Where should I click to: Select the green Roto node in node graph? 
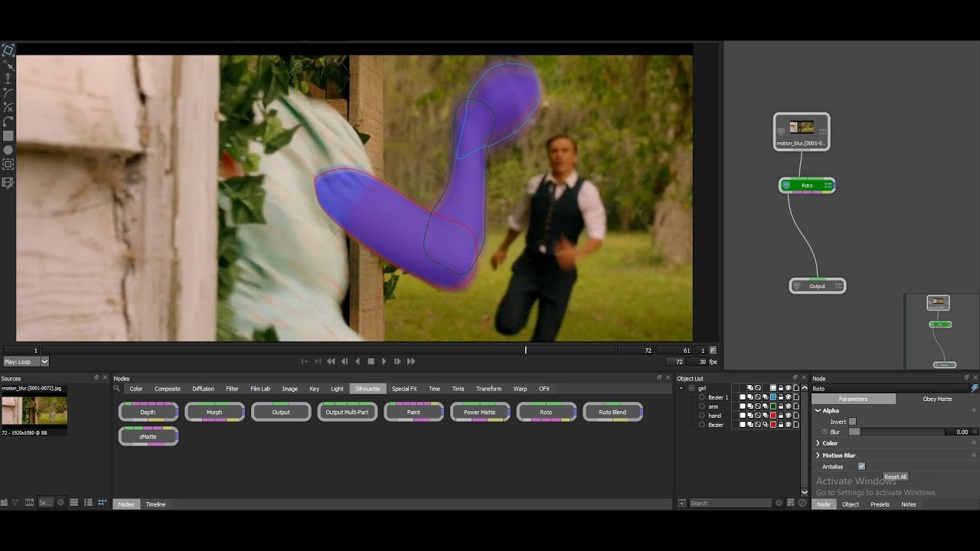click(807, 185)
